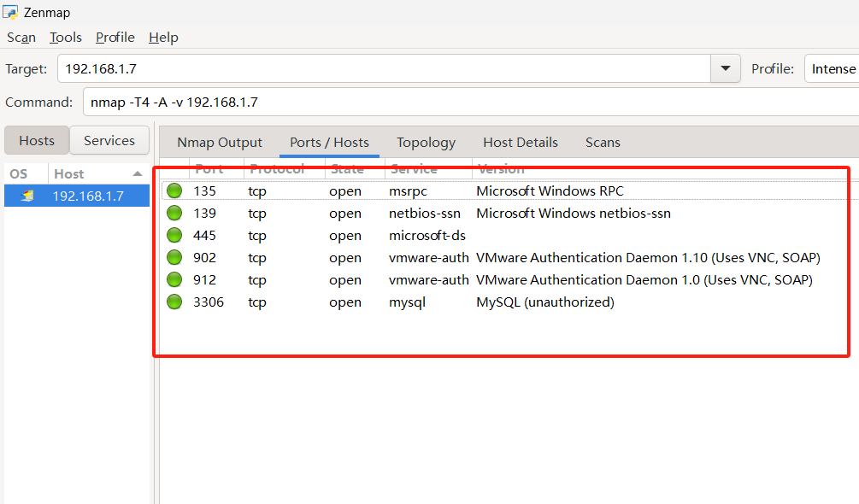Open the Host Details tab
The height and width of the screenshot is (504, 859).
pos(520,143)
